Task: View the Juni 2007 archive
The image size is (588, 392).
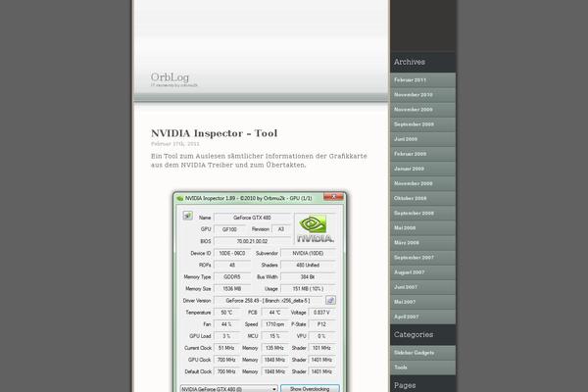Action: (422, 287)
